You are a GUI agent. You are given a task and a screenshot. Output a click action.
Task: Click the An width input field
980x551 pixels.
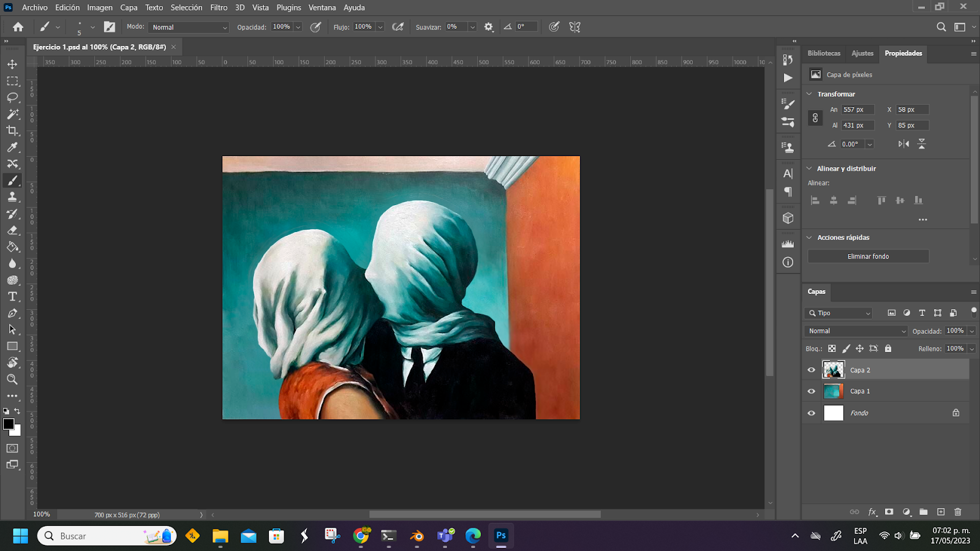point(858,110)
